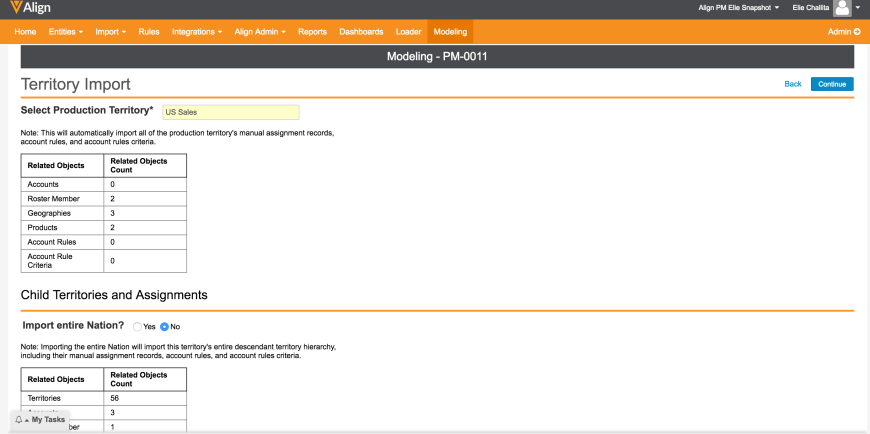Open the Integrations dropdown menu

pos(196,32)
